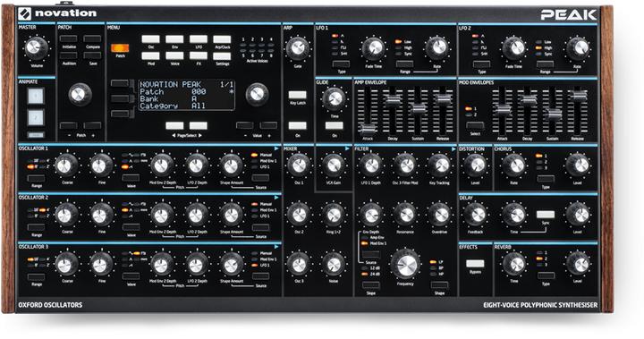This screenshot has height=339, width=644.
Task: Click the blue arrow on the Filter header
Action: click(453, 148)
